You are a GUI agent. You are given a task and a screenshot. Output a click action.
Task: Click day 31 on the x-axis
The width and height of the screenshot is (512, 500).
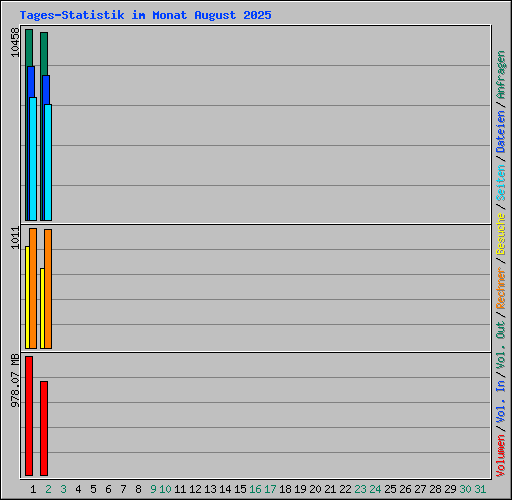(480, 489)
